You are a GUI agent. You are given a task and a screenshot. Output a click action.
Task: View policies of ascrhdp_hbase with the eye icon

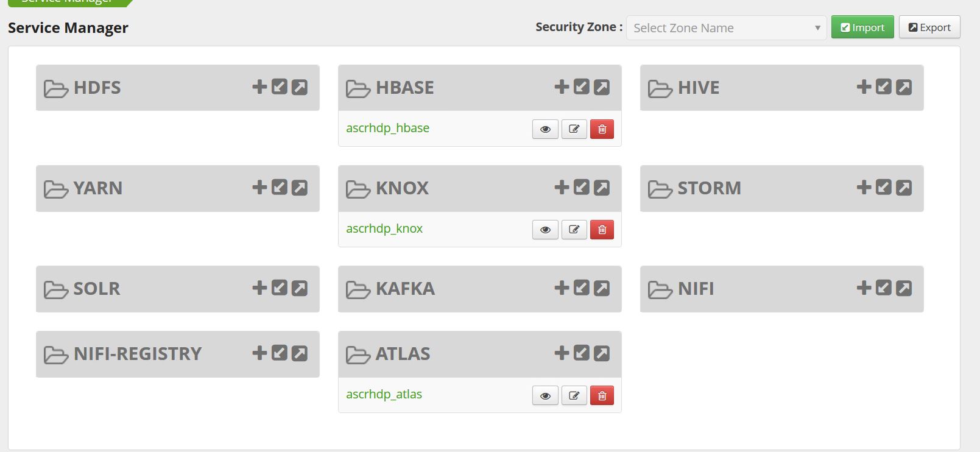tap(545, 129)
